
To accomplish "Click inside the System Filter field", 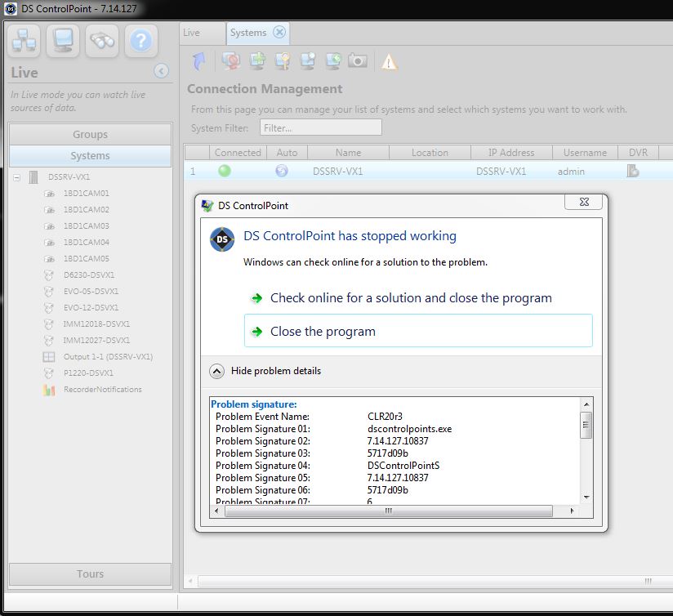I will click(320, 127).
